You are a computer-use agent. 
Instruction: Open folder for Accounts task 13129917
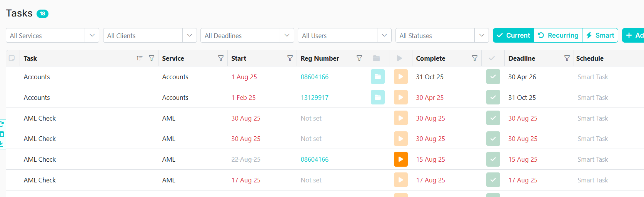(x=378, y=98)
